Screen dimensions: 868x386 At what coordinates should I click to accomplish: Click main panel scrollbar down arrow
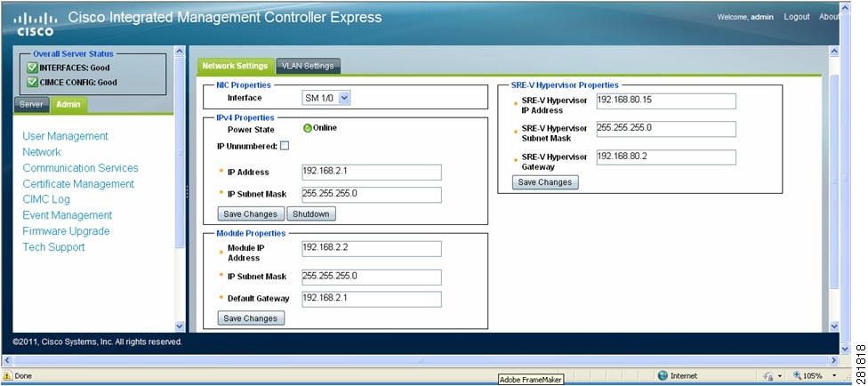pyautogui.click(x=834, y=326)
